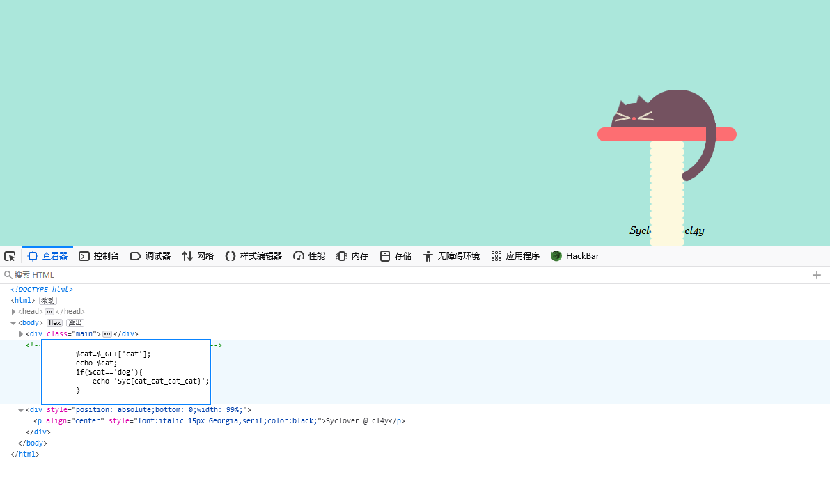The image size is (830, 504).
Task: Open the 应用程序 application tab
Action: point(515,256)
